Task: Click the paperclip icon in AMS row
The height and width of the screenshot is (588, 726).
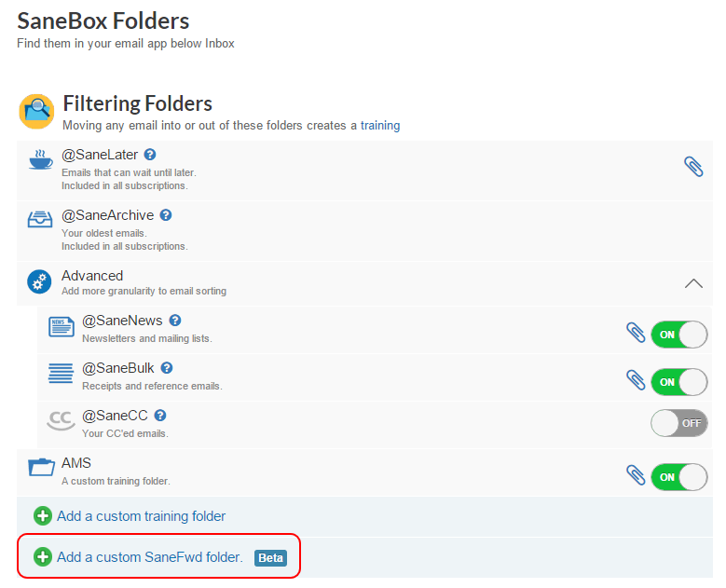Action: 636,475
